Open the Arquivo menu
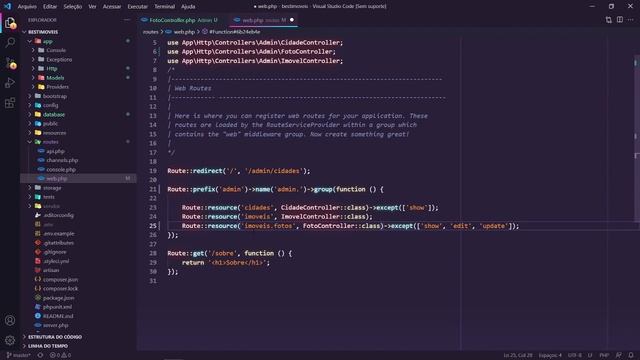The image size is (640, 360). 27,6
